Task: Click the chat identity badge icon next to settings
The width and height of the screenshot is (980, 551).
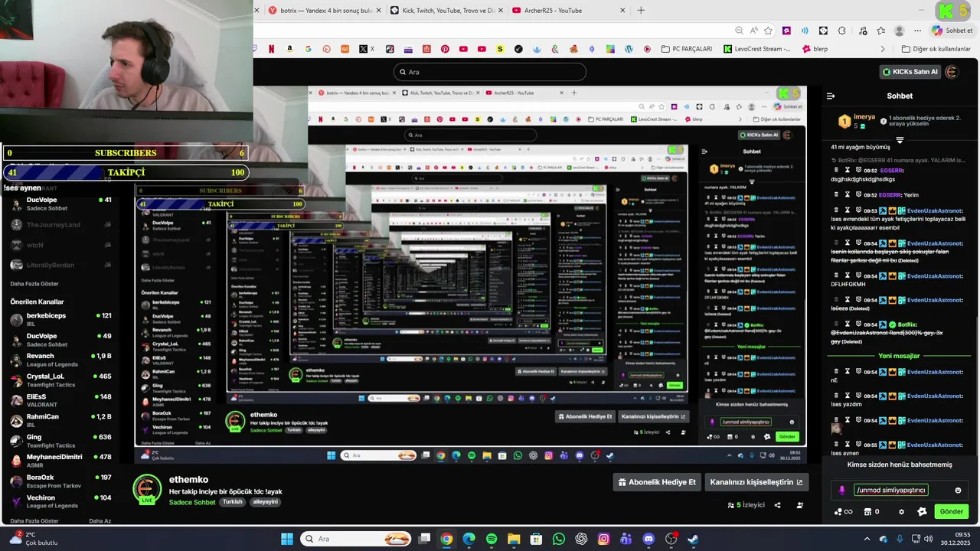Action: (922, 512)
